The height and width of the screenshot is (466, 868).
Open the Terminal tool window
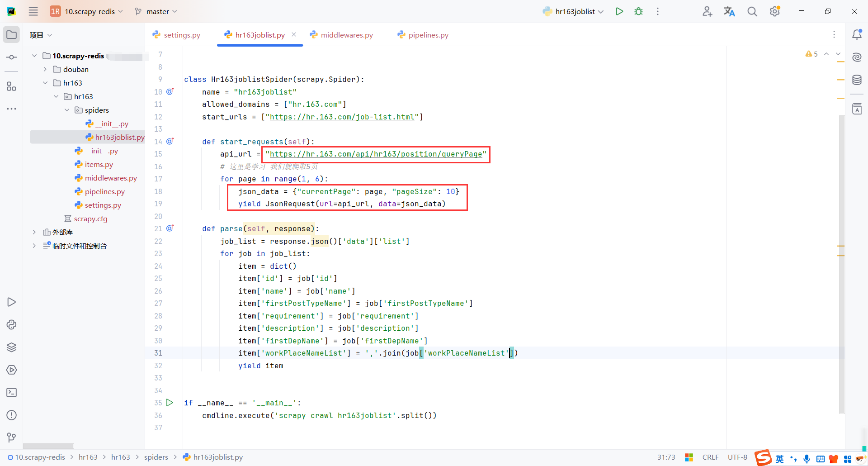click(x=12, y=393)
